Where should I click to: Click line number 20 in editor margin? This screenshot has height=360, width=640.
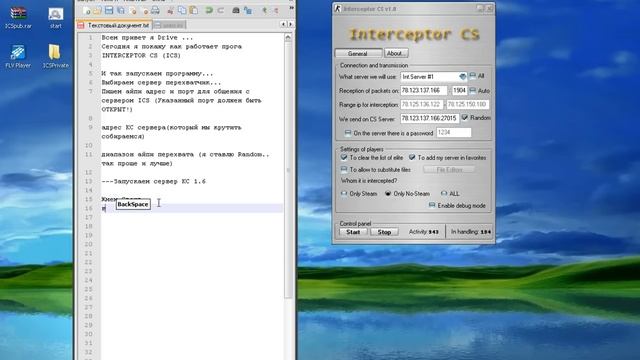[x=89, y=244]
